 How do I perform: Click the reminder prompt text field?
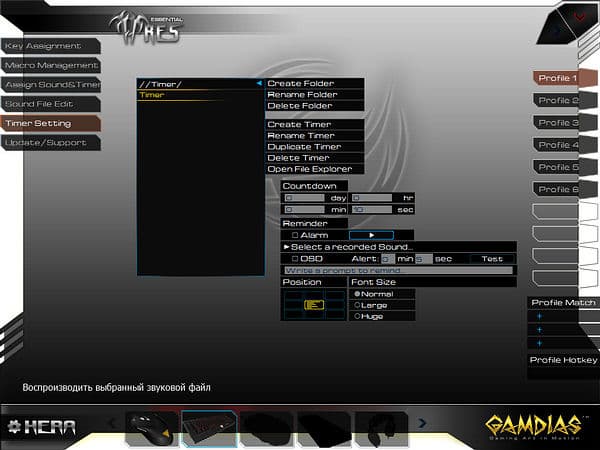click(x=398, y=270)
